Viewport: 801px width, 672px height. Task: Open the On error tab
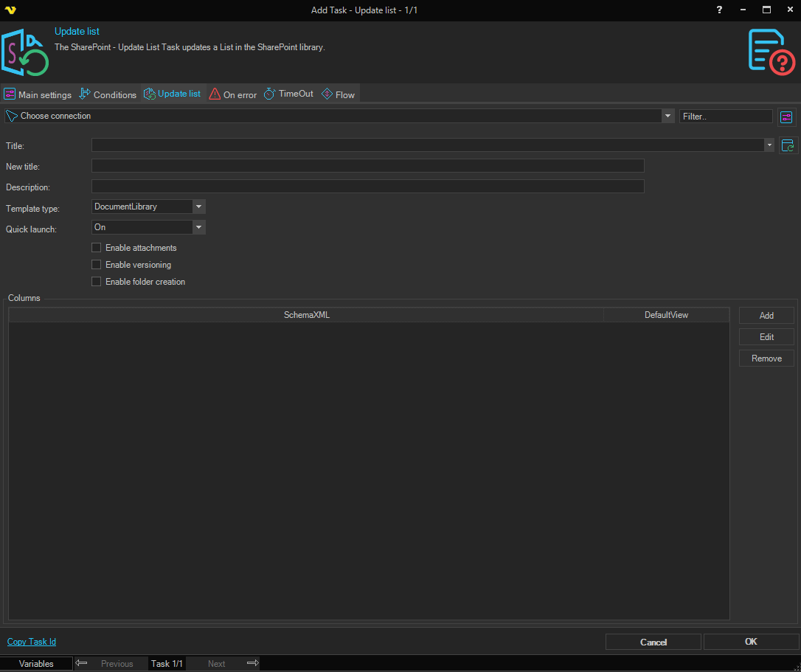tap(233, 94)
